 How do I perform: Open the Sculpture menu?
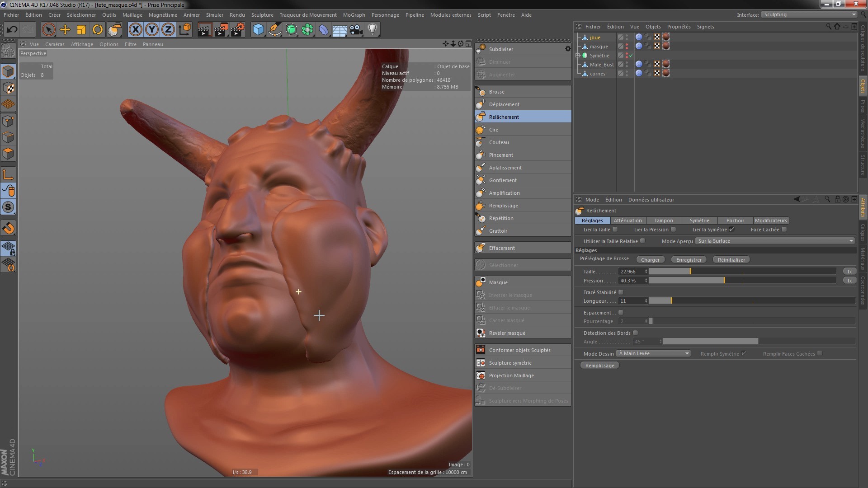(x=262, y=15)
